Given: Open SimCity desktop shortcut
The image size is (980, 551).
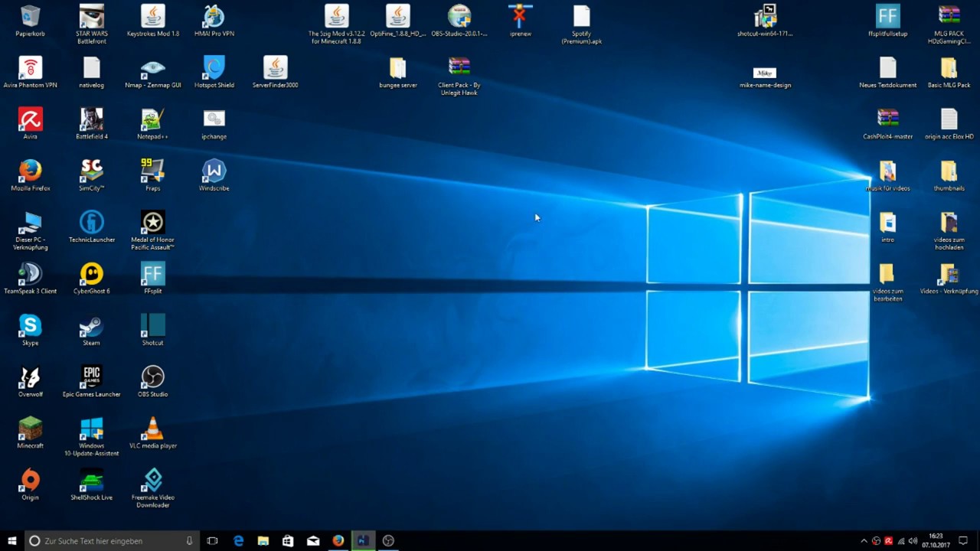Looking at the screenshot, I should (x=92, y=171).
